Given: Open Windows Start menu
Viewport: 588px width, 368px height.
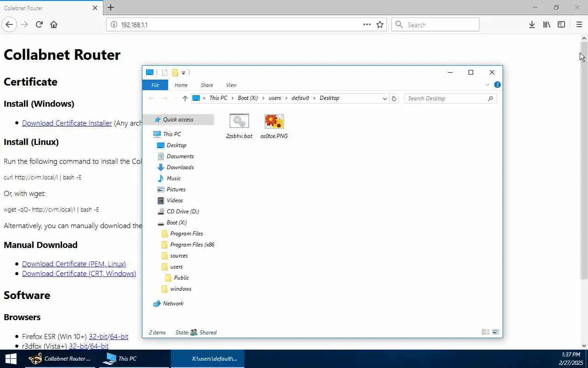Looking at the screenshot, I should (11, 359).
